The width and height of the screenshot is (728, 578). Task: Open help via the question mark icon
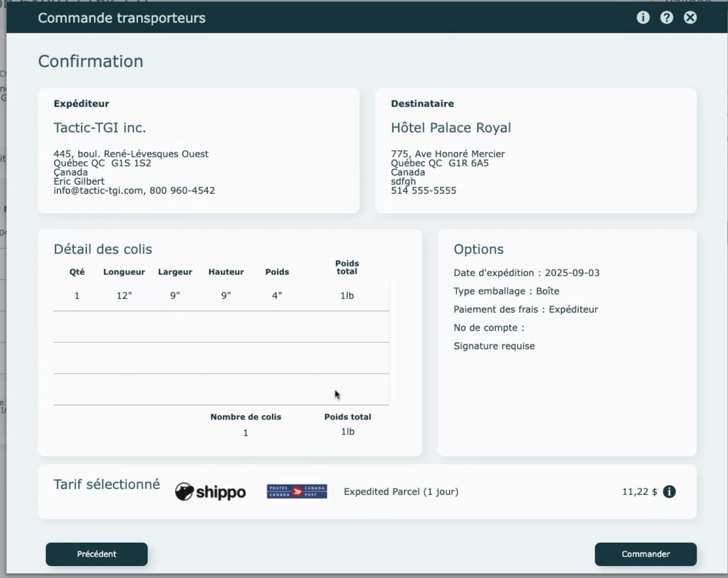click(666, 18)
